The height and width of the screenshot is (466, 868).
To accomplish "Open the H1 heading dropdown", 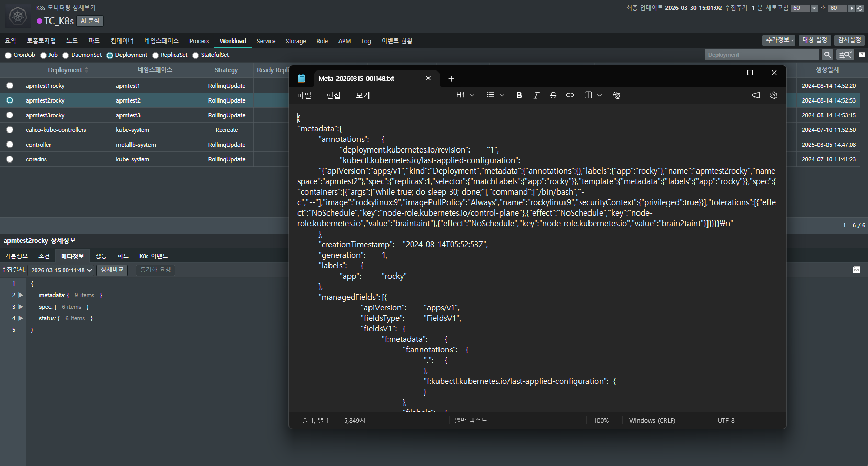I will [465, 95].
